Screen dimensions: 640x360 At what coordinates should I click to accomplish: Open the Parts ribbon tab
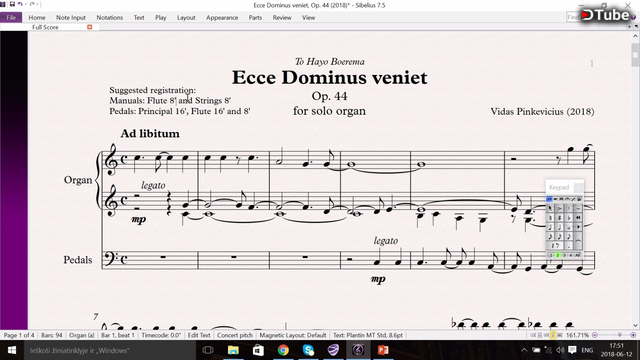[255, 18]
